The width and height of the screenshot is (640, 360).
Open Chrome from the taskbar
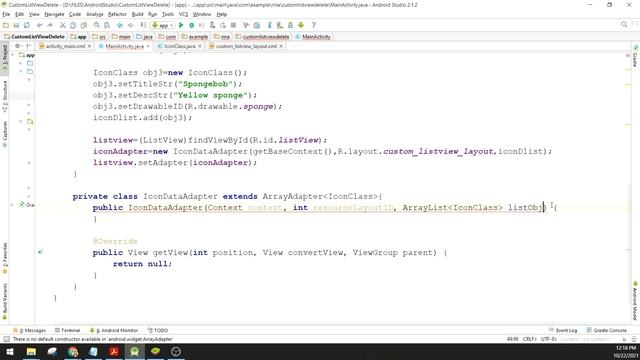[x=73, y=351]
